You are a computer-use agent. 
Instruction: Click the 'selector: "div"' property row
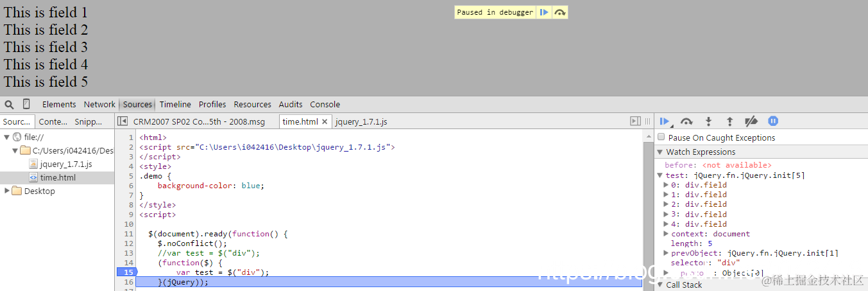point(706,263)
